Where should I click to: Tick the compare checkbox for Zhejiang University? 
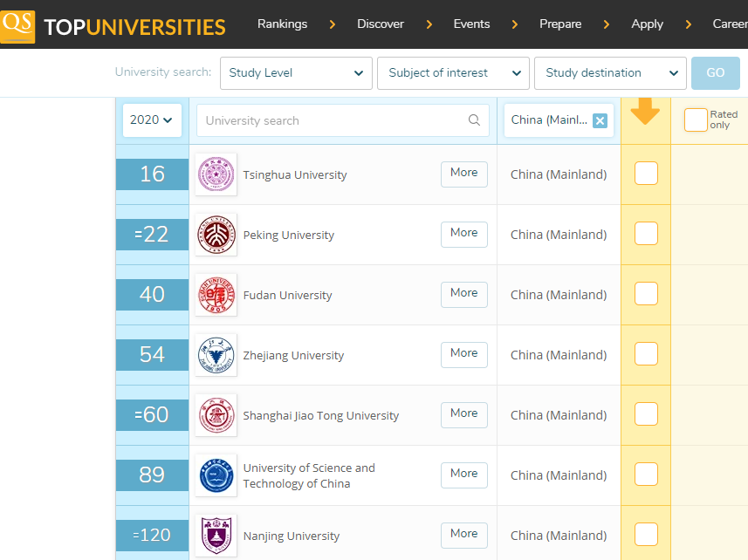tap(646, 353)
